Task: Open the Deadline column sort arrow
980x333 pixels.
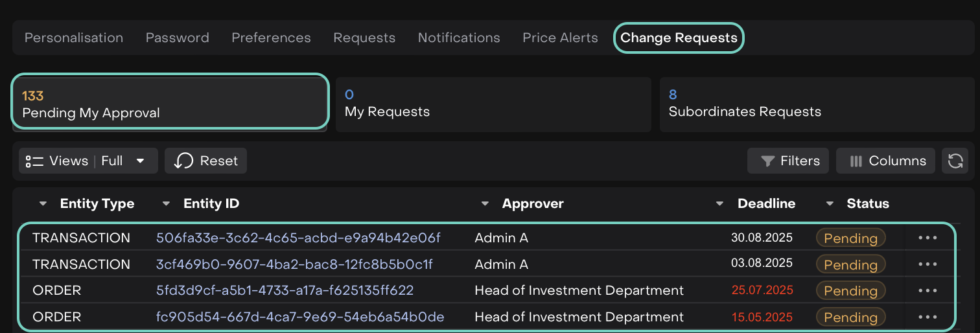Action: point(719,204)
